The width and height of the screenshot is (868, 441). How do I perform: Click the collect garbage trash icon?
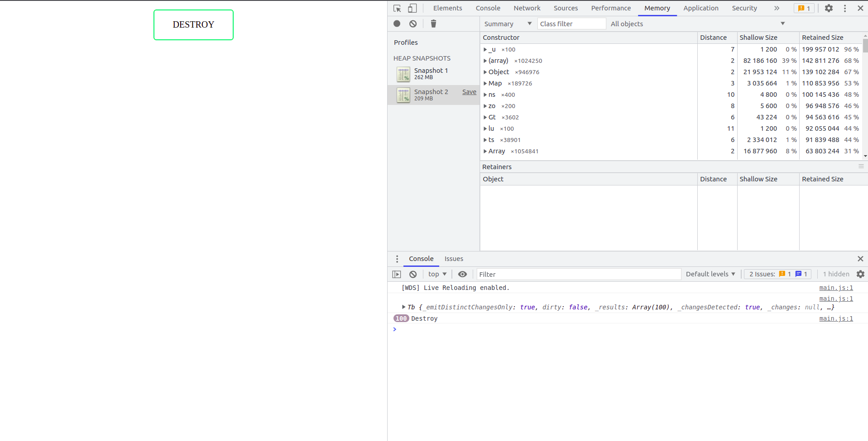(x=433, y=24)
